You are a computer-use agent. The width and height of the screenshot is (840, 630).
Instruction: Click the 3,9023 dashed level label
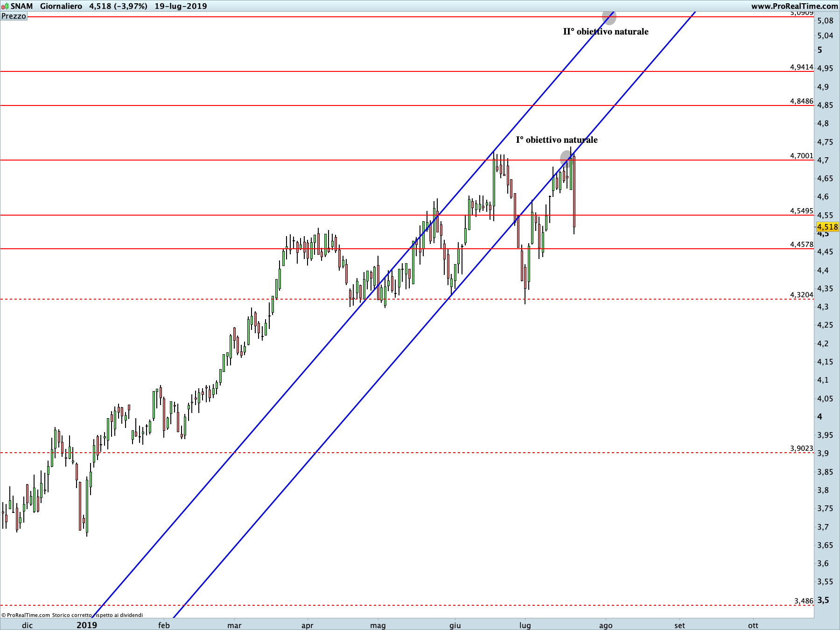pos(801,448)
